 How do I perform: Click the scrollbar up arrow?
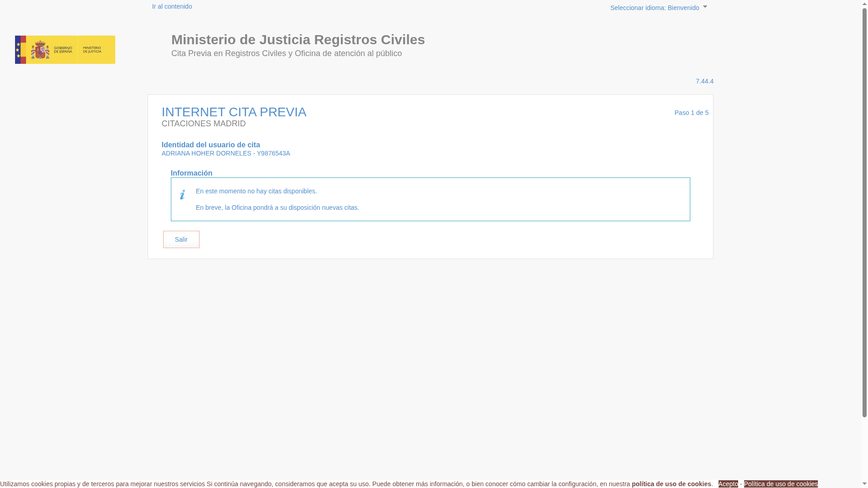[x=864, y=4]
